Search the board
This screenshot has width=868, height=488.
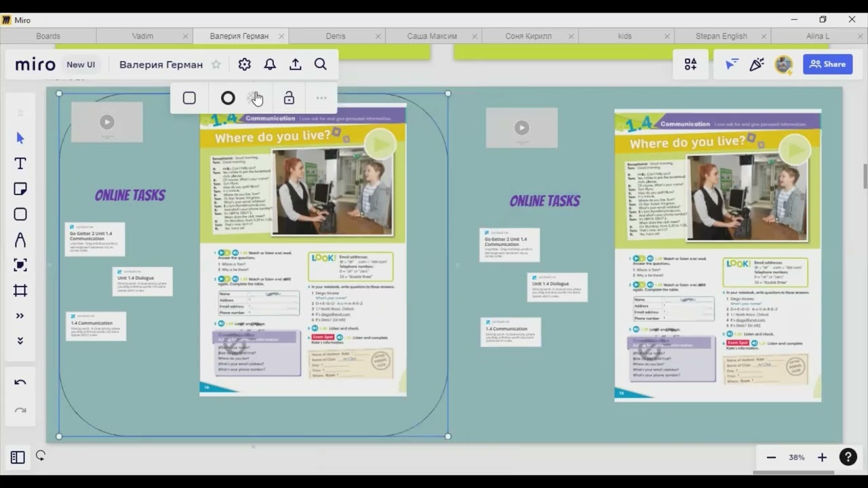tap(321, 64)
